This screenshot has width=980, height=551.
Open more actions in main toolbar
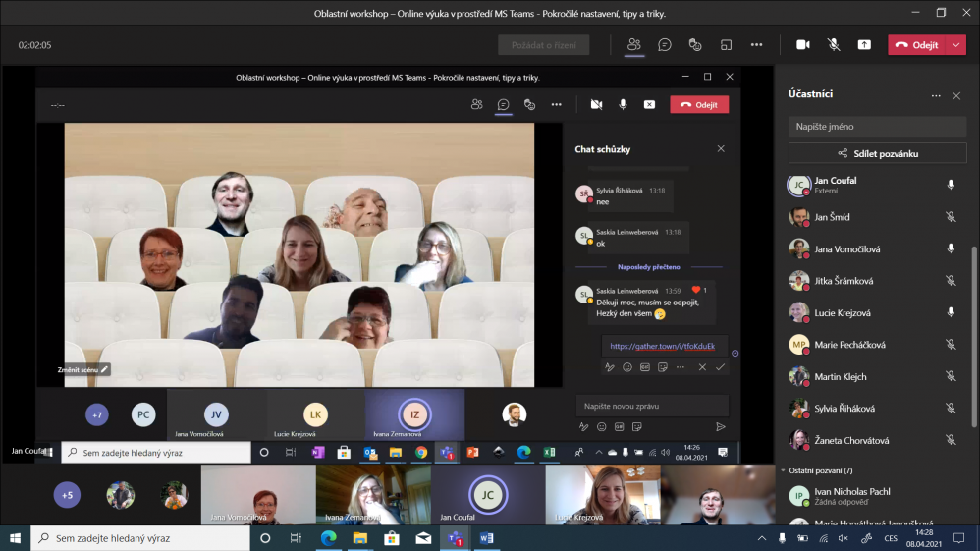tap(756, 44)
